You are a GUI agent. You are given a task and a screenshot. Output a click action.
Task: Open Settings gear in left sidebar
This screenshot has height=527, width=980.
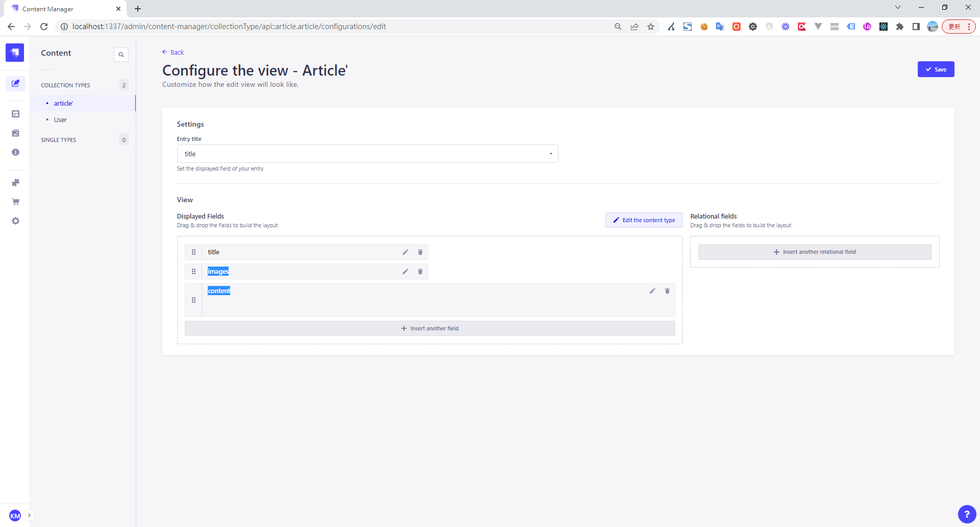click(15, 221)
